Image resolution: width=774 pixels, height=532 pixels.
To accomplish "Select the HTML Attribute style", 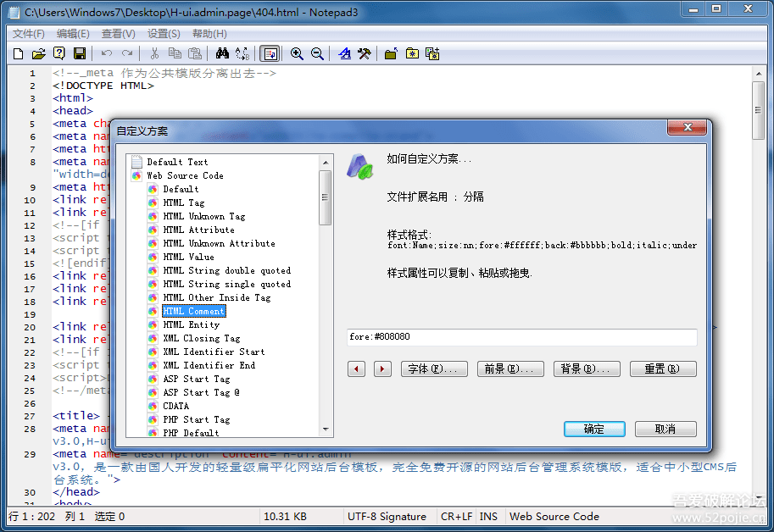I will 199,230.
